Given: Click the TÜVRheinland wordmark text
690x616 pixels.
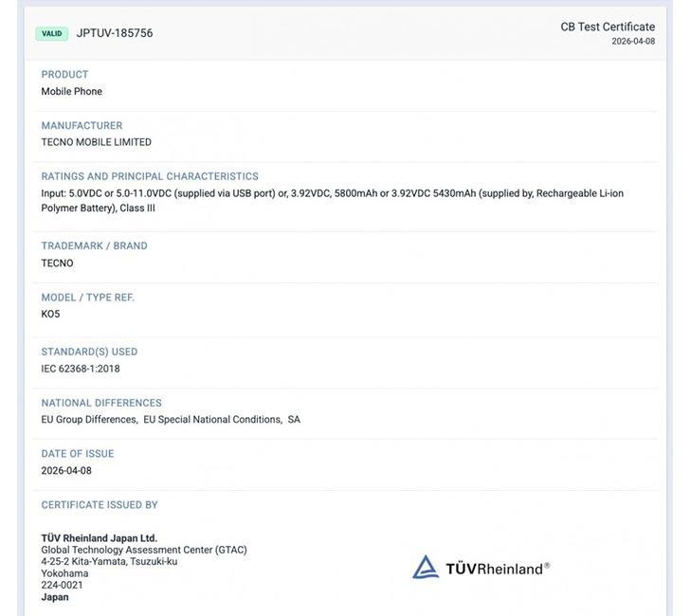Looking at the screenshot, I should pos(497,569).
